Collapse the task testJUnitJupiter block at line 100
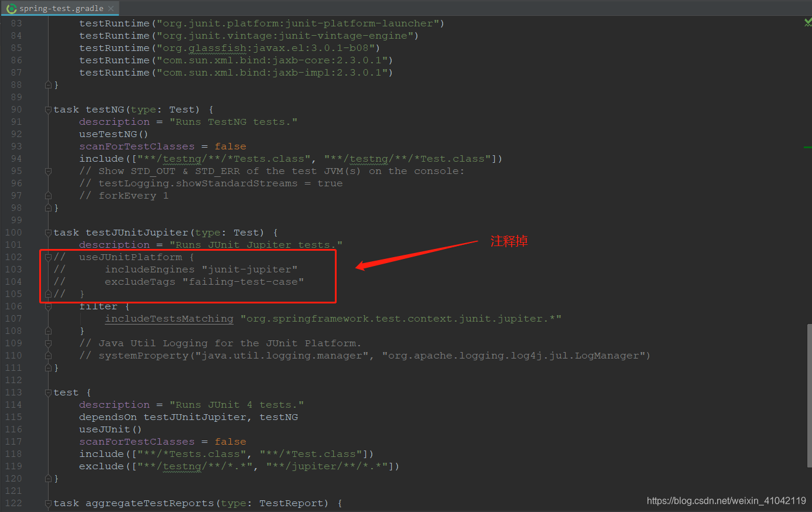This screenshot has height=512, width=812. (48, 233)
